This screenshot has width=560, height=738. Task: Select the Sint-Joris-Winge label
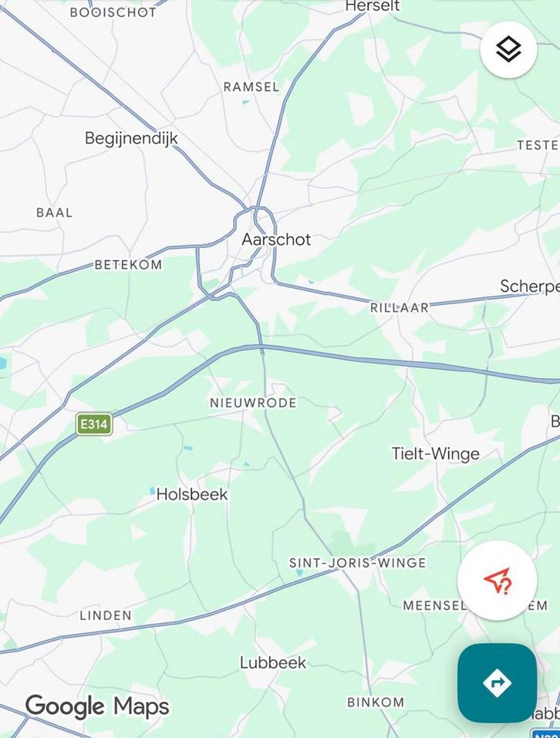pos(357,563)
